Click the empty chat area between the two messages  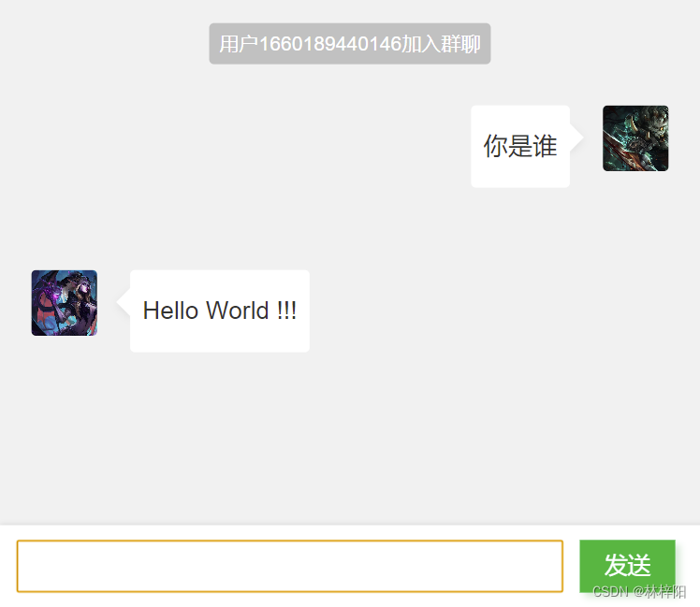click(350, 228)
